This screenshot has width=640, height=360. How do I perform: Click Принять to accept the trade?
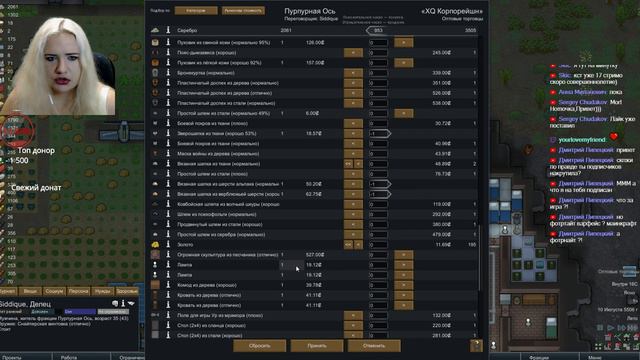(317, 346)
